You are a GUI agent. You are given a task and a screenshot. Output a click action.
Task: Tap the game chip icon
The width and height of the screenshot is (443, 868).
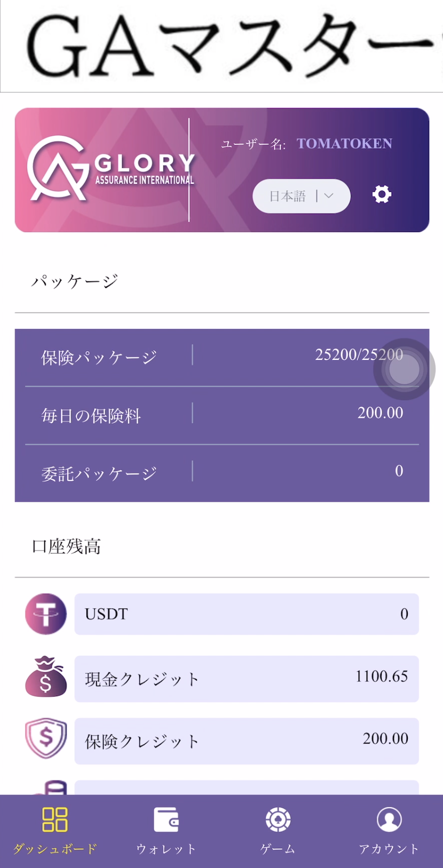pyautogui.click(x=278, y=819)
